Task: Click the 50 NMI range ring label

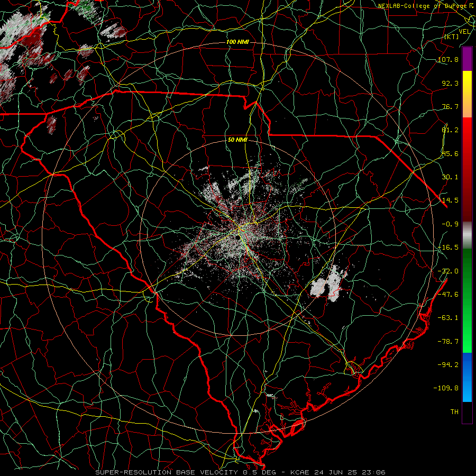Action: coord(237,140)
